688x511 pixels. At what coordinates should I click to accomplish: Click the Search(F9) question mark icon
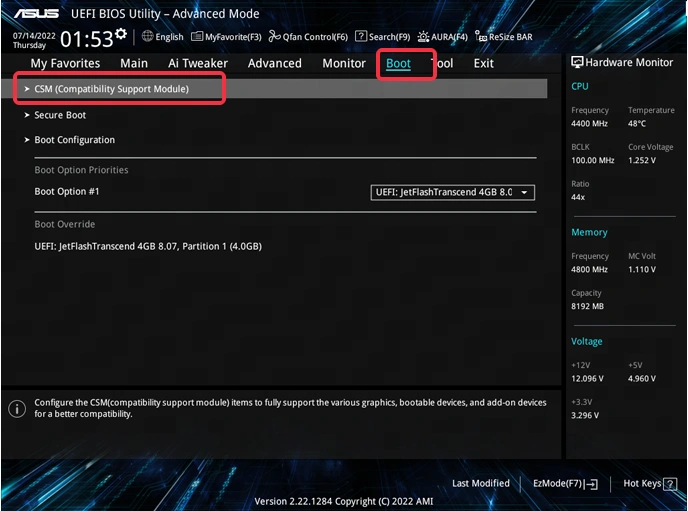click(x=361, y=36)
